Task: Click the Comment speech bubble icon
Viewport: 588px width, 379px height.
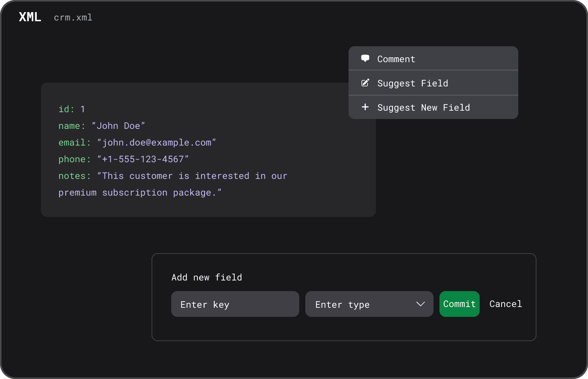Action: coord(365,58)
